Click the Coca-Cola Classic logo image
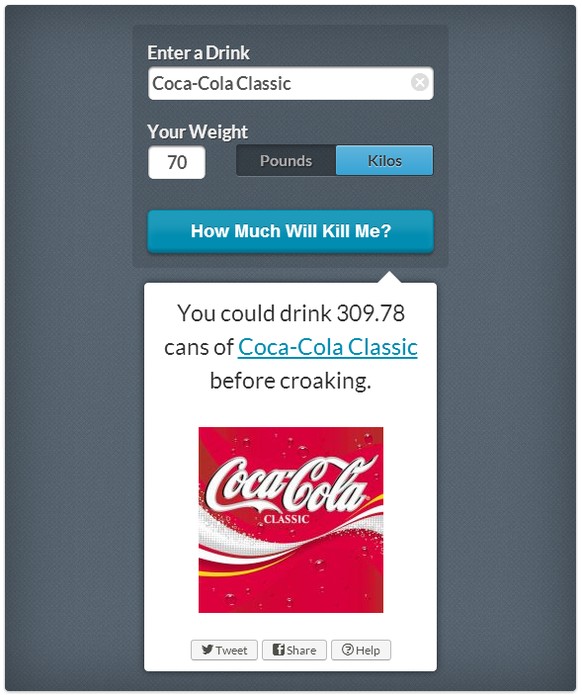Viewport: 582px width, 695px height. 290,520
